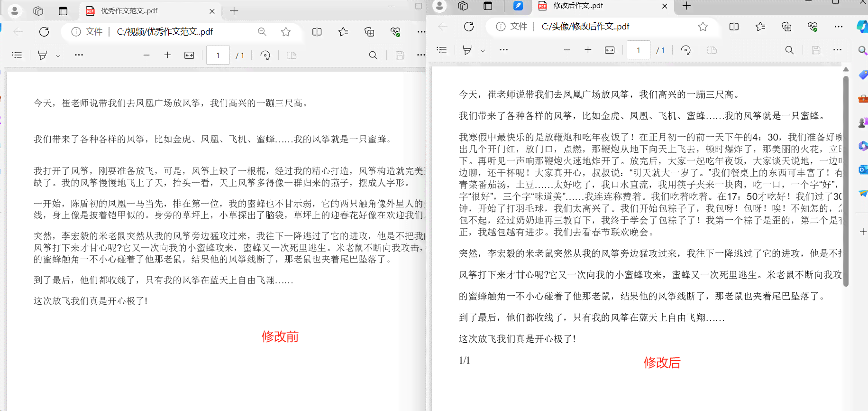Expand highlight color dropdown in left PDF

pos(58,56)
